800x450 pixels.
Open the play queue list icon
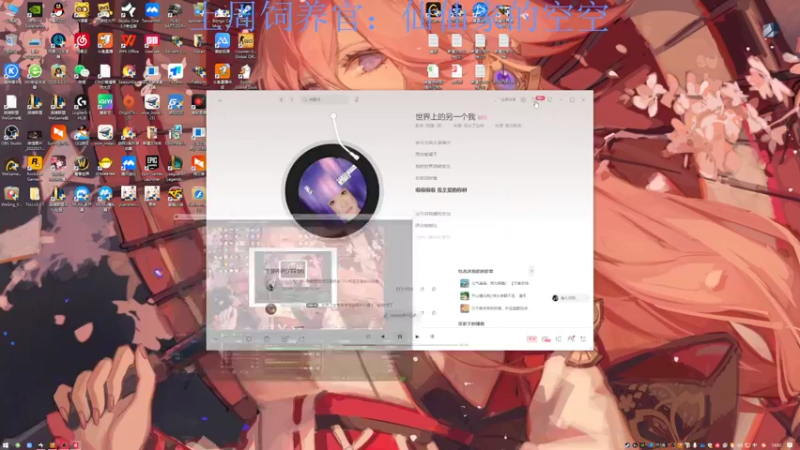(584, 339)
